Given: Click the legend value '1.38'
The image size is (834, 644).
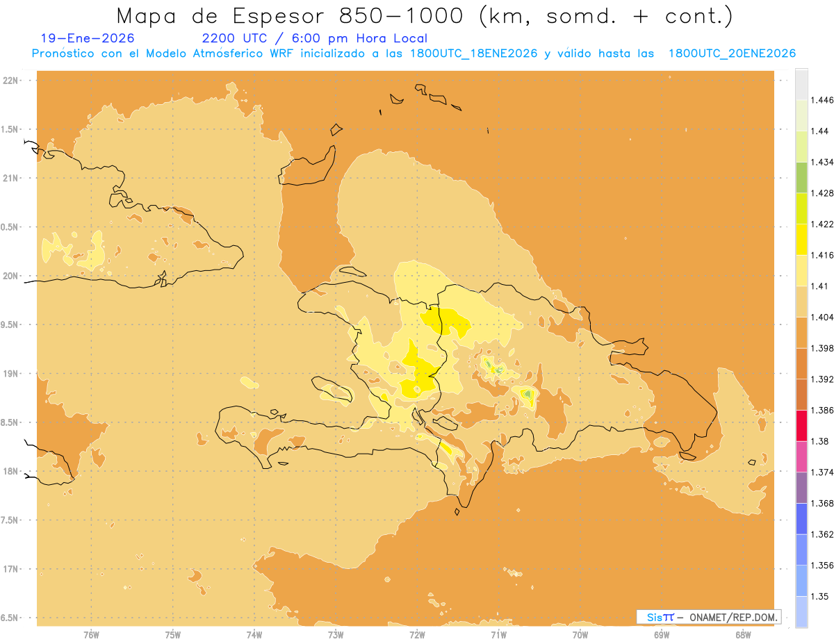Looking at the screenshot, I should coord(820,441).
